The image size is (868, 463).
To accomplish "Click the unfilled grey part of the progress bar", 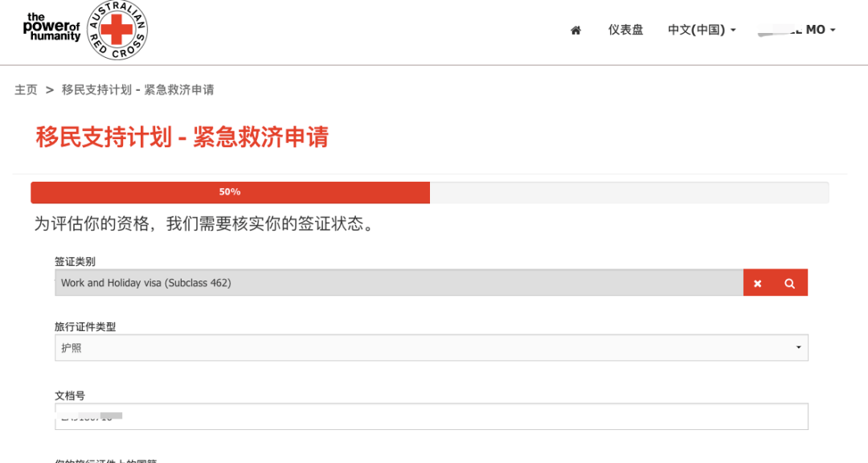I will click(628, 192).
